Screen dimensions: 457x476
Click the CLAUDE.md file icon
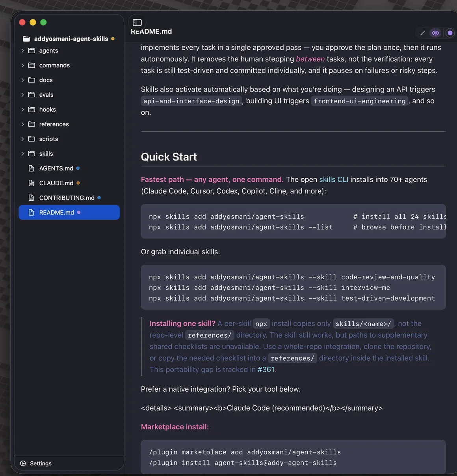click(x=32, y=183)
